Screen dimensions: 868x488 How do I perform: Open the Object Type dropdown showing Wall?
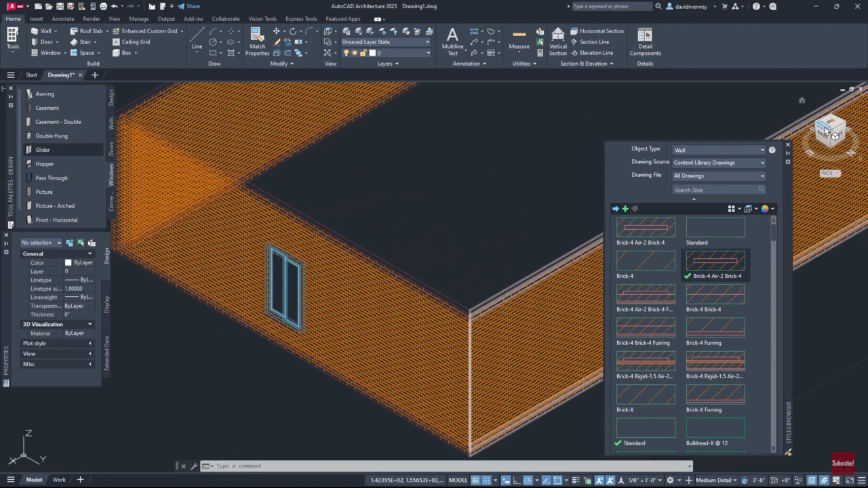coord(719,150)
